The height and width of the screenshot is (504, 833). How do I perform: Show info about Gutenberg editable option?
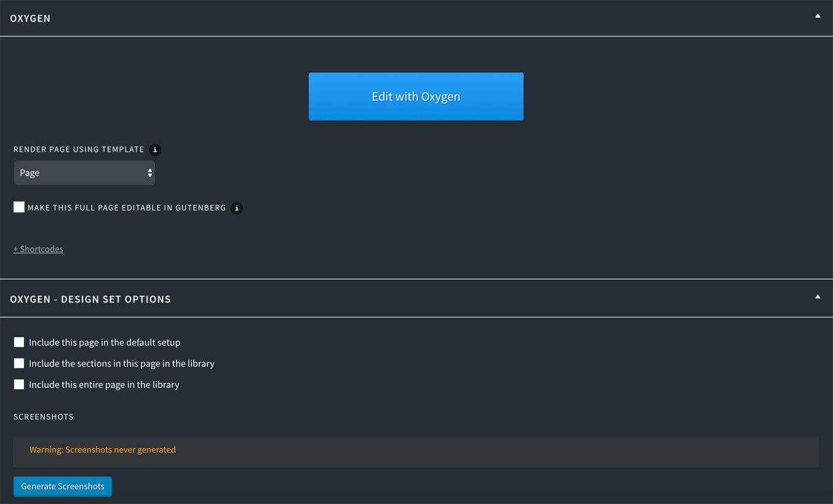click(x=236, y=208)
